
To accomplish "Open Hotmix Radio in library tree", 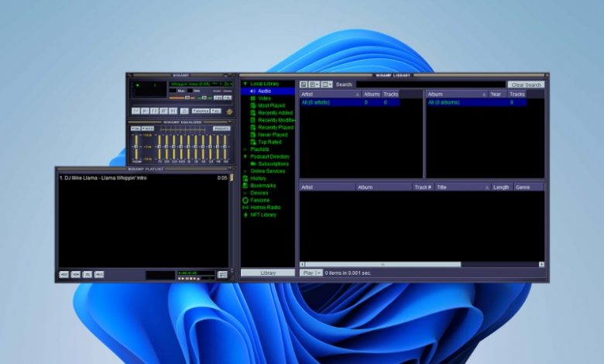I will coord(265,208).
